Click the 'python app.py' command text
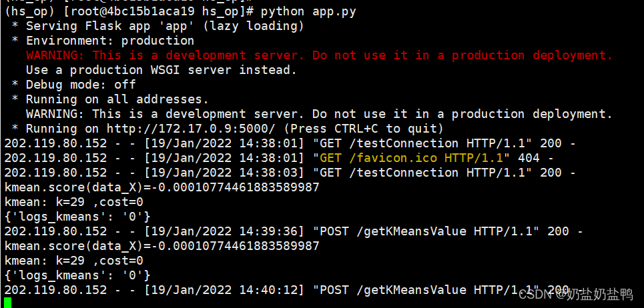The width and height of the screenshot is (644, 308). click(x=308, y=11)
